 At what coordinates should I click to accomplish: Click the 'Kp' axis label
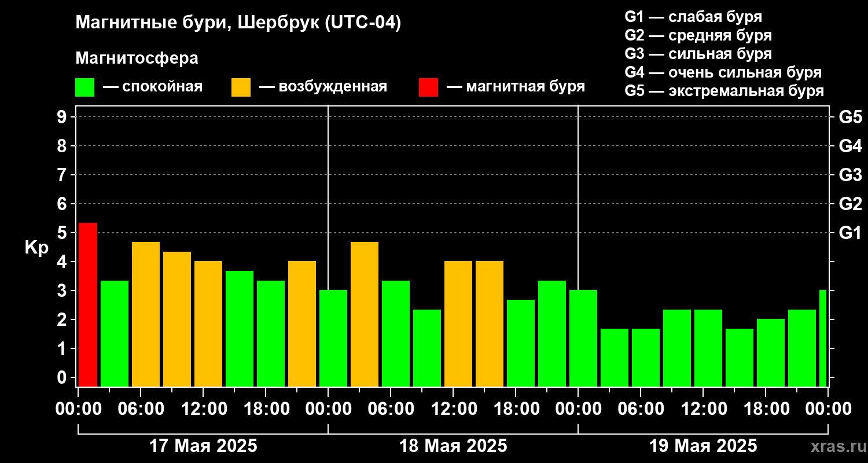(x=36, y=247)
